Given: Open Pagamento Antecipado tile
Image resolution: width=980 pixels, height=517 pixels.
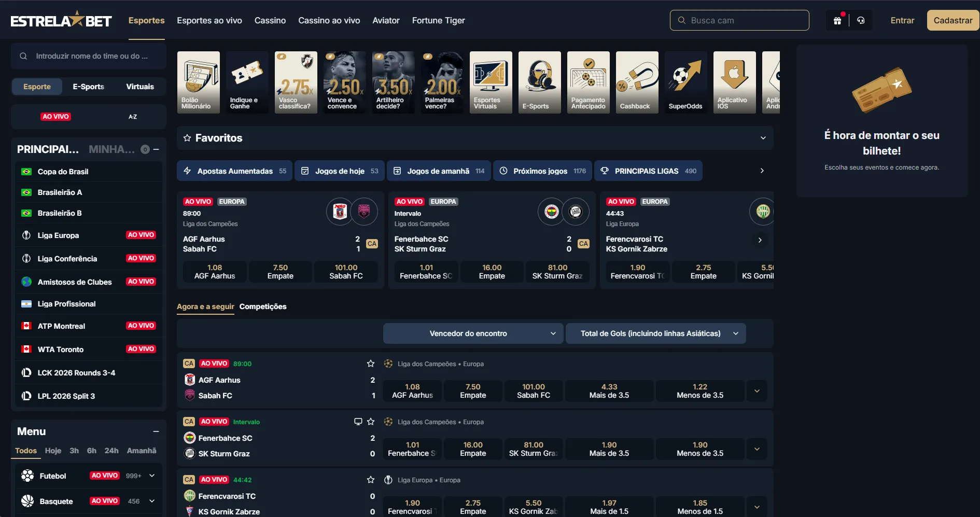Looking at the screenshot, I should pos(589,82).
